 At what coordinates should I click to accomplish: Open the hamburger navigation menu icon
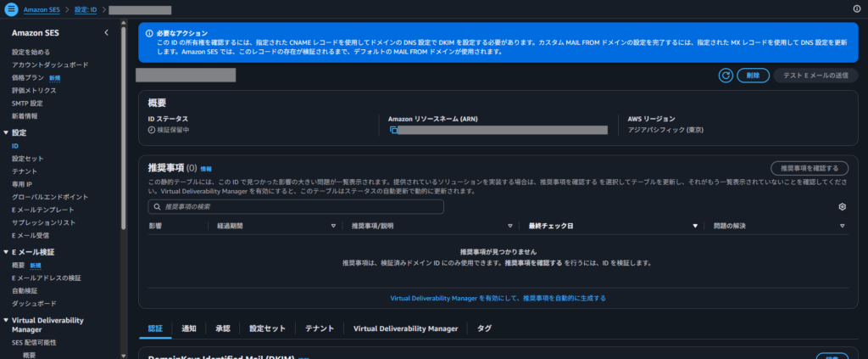(11, 9)
